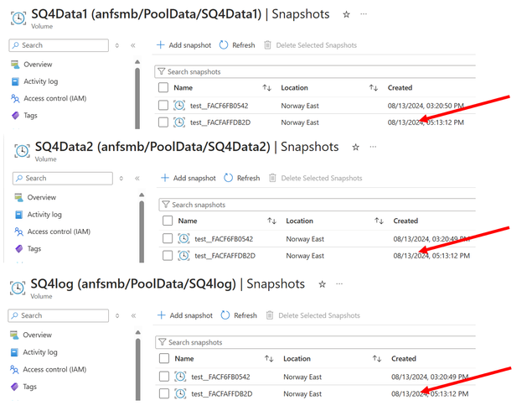This screenshot has height=416, width=532.
Task: Sort SQ4Data1 snapshots by Location arrows
Action: point(374,88)
